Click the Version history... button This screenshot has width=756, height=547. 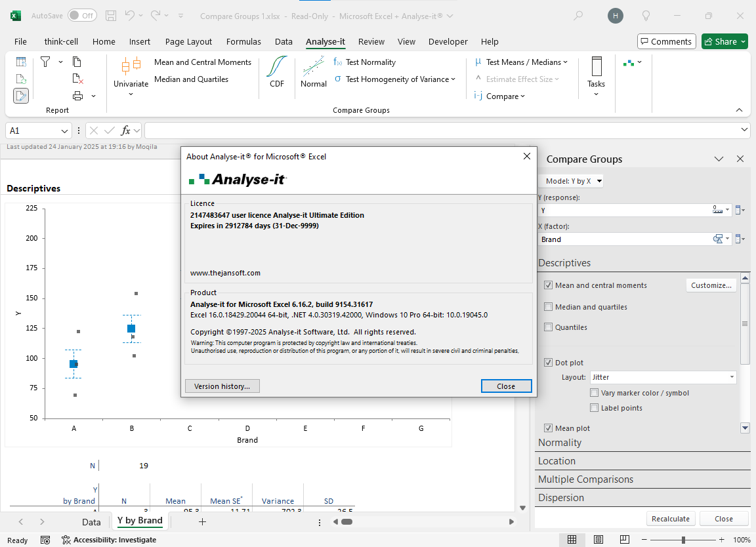222,386
